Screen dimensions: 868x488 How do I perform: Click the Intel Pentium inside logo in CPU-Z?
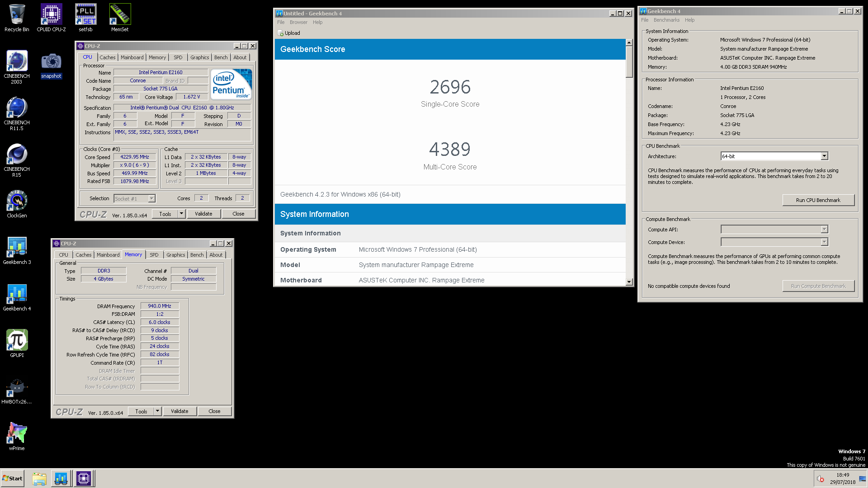231,84
